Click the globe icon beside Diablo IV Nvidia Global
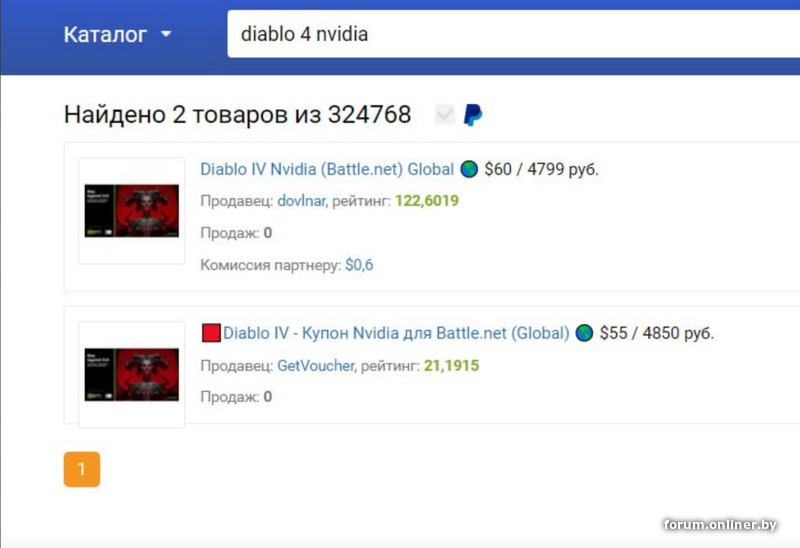Screen dimensions: 800x548 point(469,169)
